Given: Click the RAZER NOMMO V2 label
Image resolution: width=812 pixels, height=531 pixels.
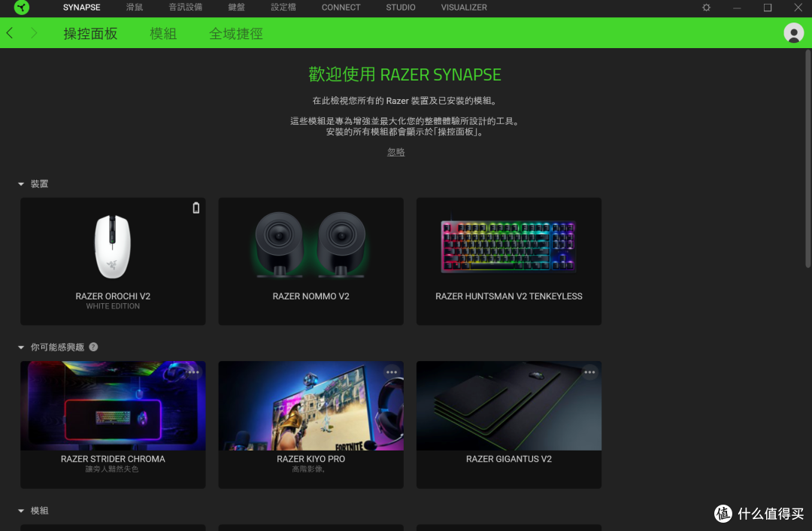Looking at the screenshot, I should [x=311, y=296].
